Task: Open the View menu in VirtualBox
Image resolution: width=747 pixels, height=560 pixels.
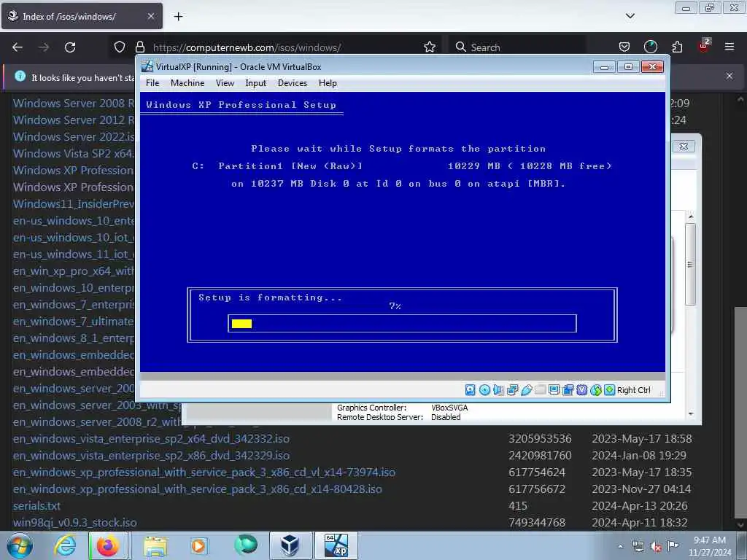Action: click(225, 83)
